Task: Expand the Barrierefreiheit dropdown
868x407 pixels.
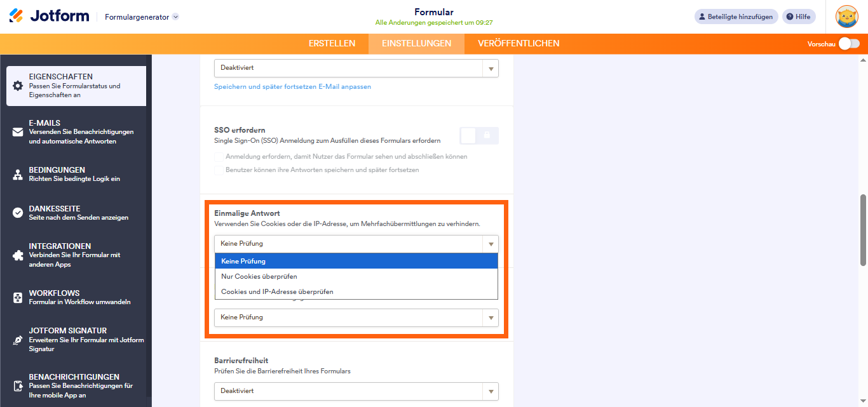Action: tap(356, 391)
